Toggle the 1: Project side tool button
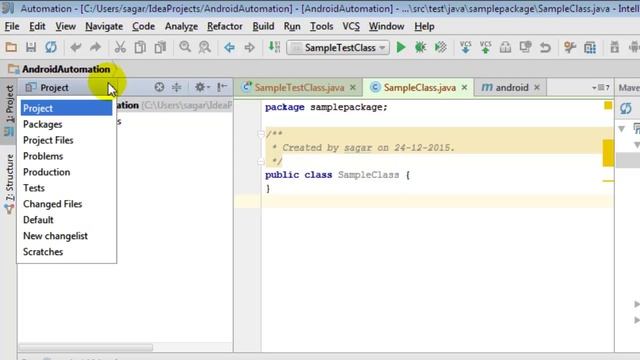Viewport: 640px width, 360px height. (9, 110)
